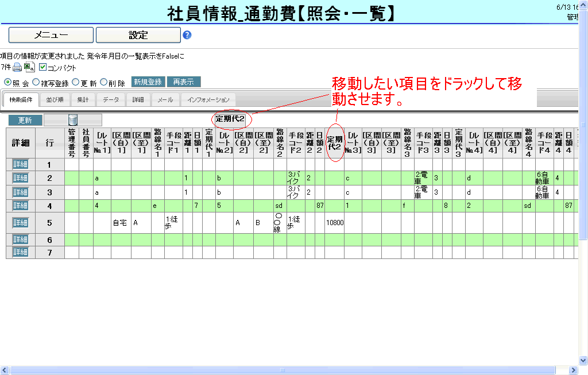Click the 定期代2 column header
The width and height of the screenshot is (588, 375).
[334, 142]
